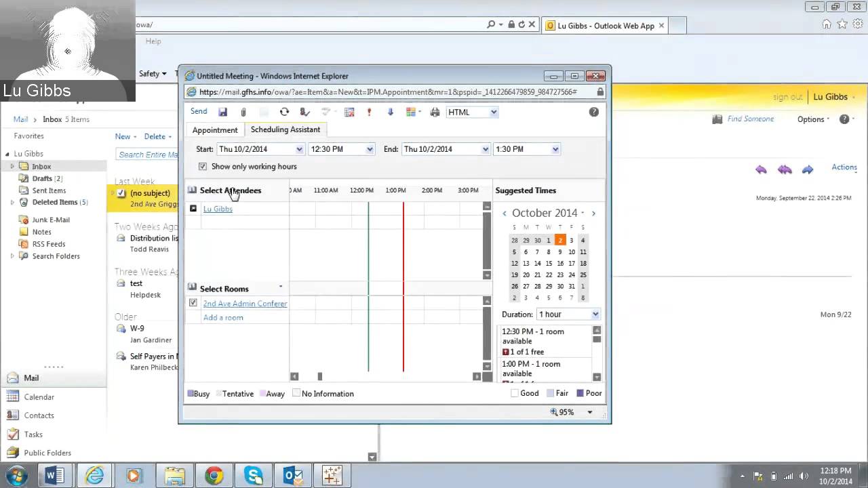Click the attendees list vertical scrollbar

point(487,241)
